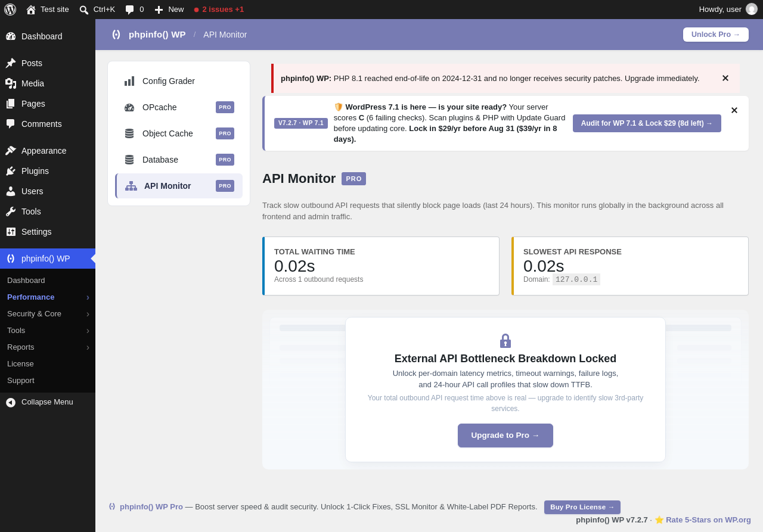Open the Database tab
763x532 pixels.
tap(179, 160)
